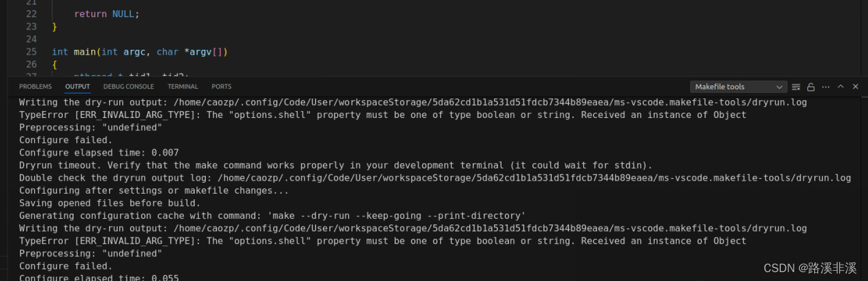The height and width of the screenshot is (281, 868).
Task: Select the OUTPUT tab
Action: pyautogui.click(x=78, y=87)
